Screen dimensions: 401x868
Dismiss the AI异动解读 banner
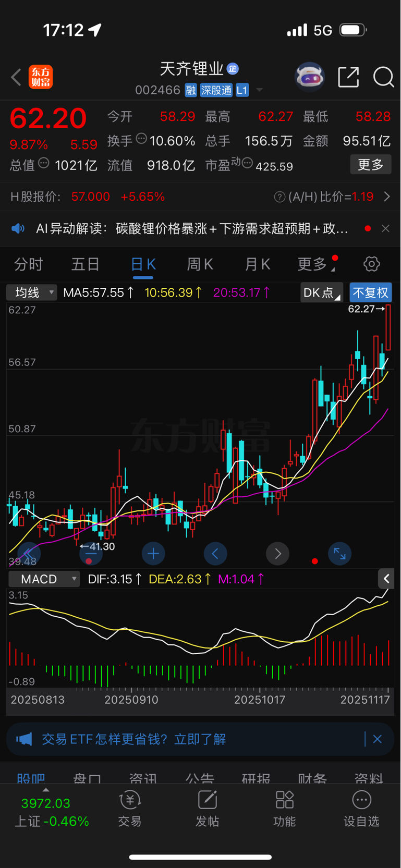point(385,228)
